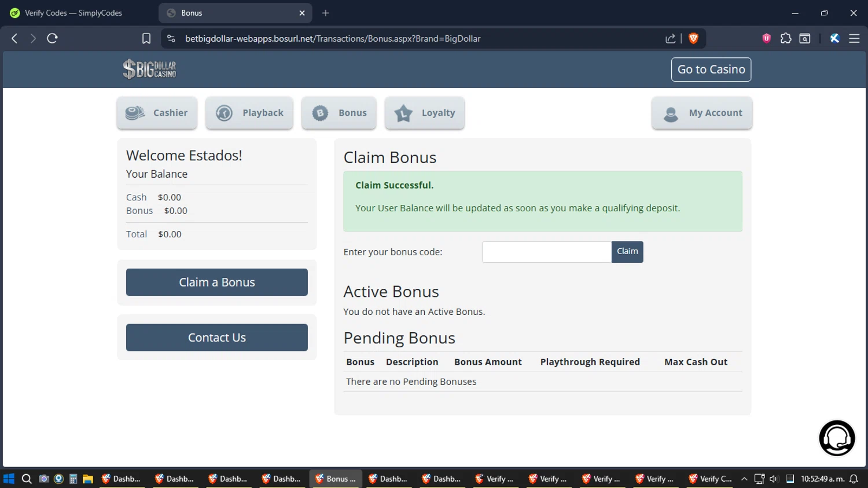Screen dimensions: 868x488
Task: Click the Contact Us button
Action: coord(217,337)
